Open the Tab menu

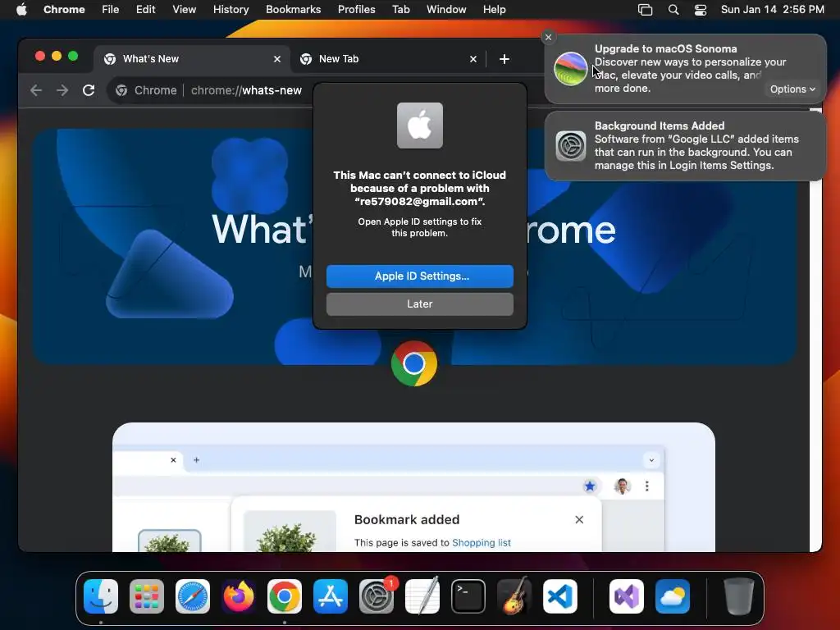[x=400, y=10]
